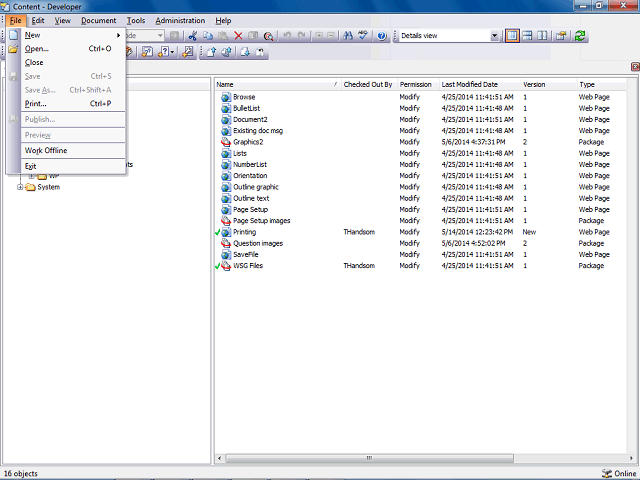Select the SaveFile row
Screen dimensions: 640x480
420,255
